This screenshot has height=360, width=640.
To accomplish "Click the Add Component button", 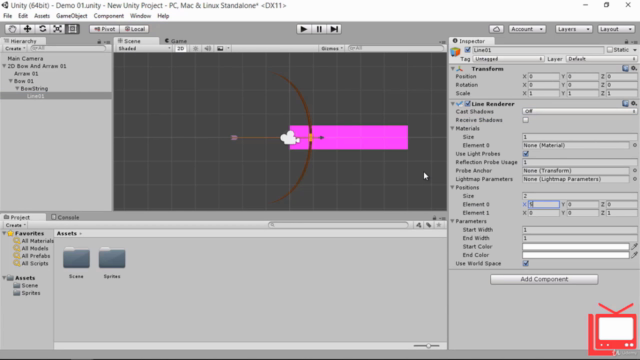I will (x=544, y=279).
